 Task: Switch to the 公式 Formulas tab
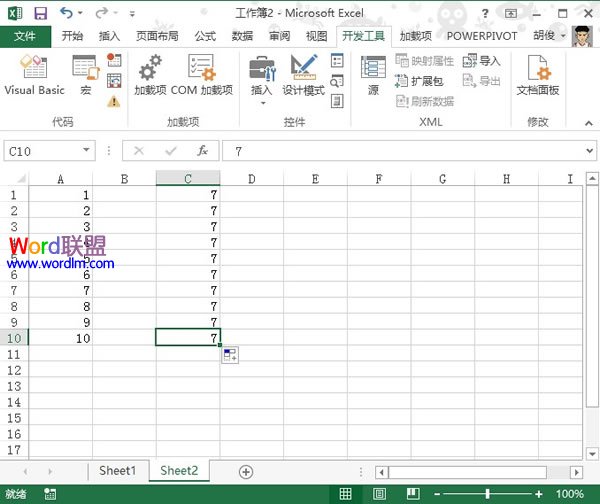205,36
